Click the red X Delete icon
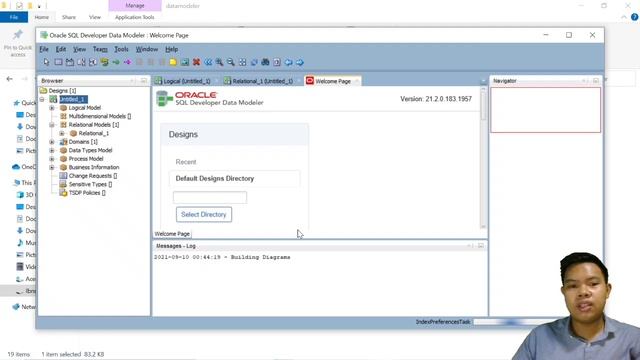Viewport: 640px width, 360px height. pos(196,62)
